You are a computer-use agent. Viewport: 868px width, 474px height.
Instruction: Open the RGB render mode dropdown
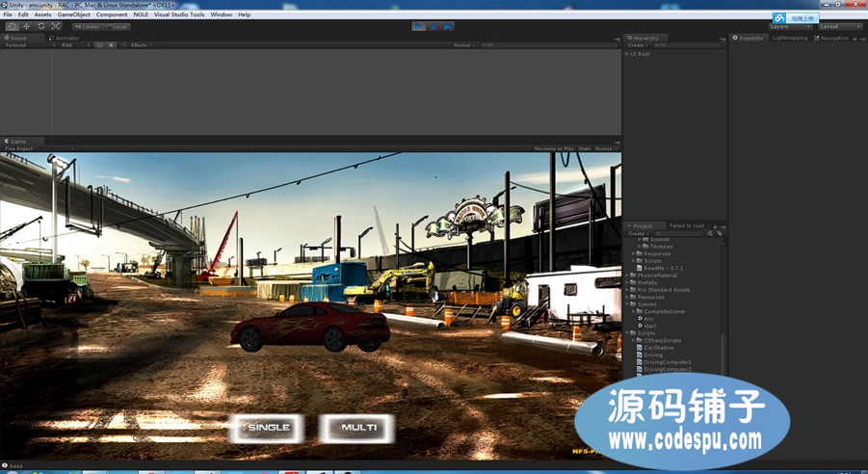click(x=75, y=45)
